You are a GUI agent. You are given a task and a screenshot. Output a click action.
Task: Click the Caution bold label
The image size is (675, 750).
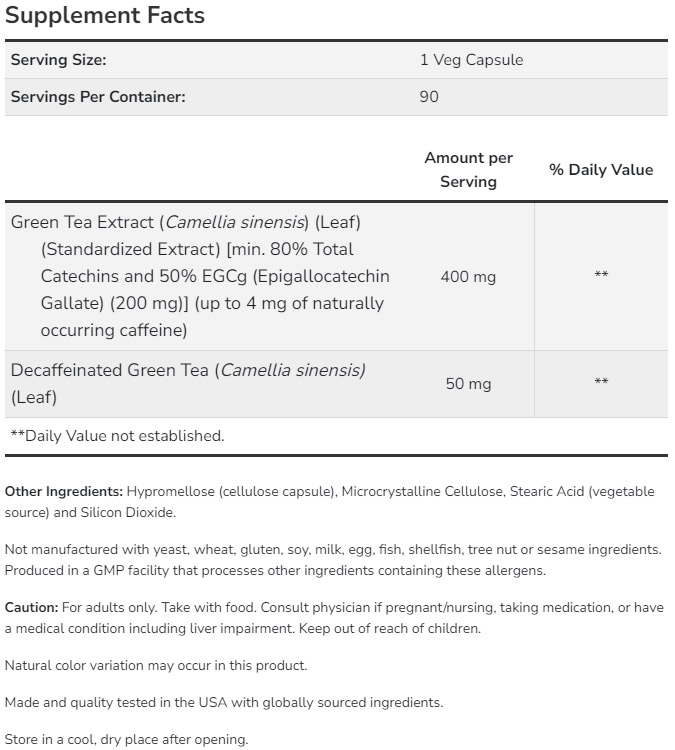(32, 608)
